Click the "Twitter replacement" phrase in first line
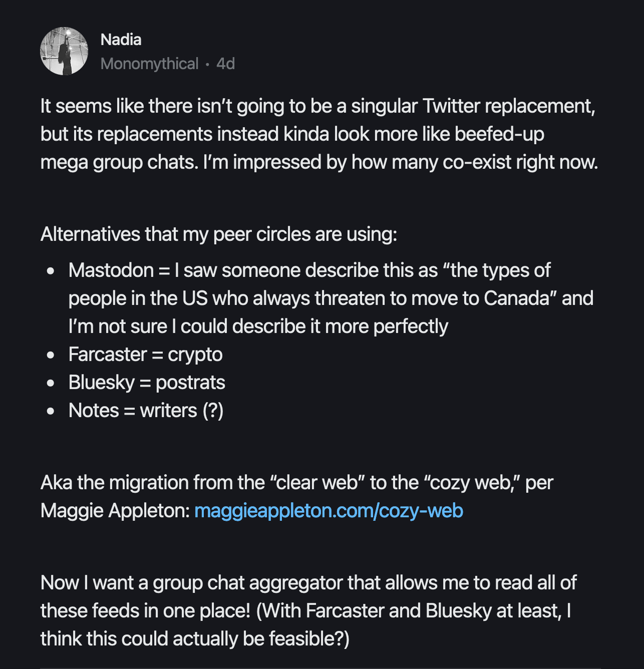 tap(509, 106)
